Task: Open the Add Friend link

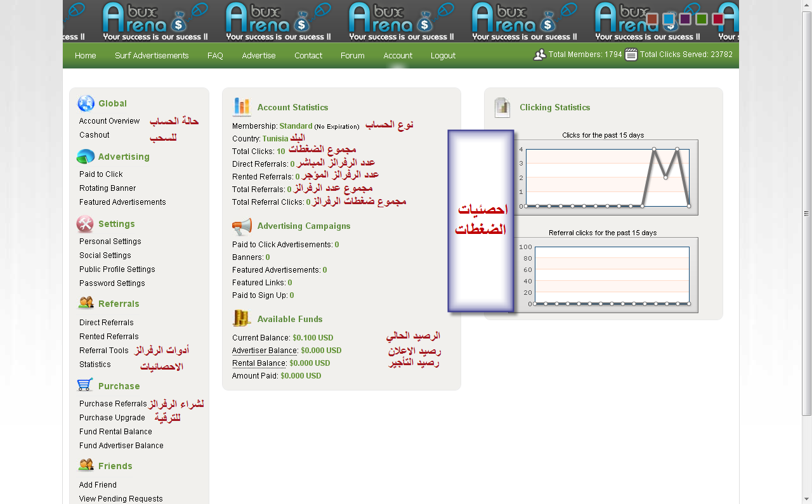Action: pyautogui.click(x=98, y=485)
